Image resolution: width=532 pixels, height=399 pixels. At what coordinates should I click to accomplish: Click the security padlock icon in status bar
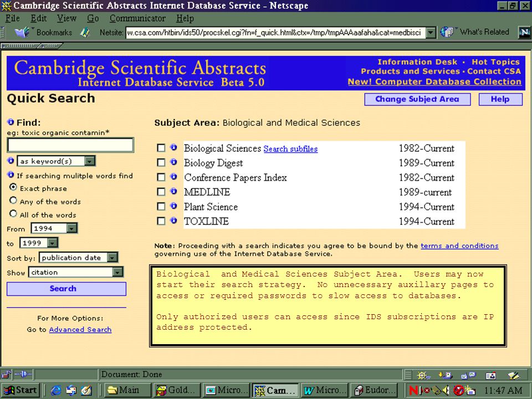[6, 375]
